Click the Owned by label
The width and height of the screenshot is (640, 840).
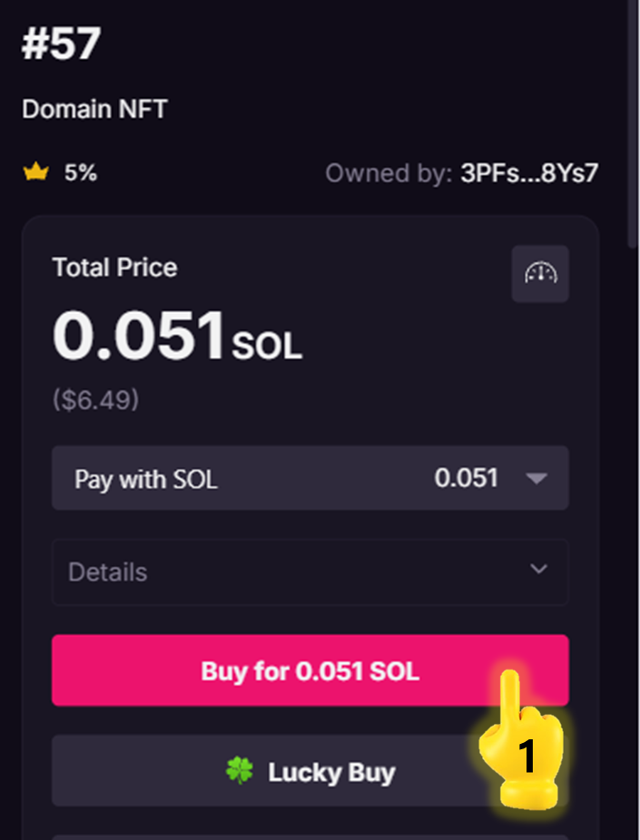click(x=388, y=173)
